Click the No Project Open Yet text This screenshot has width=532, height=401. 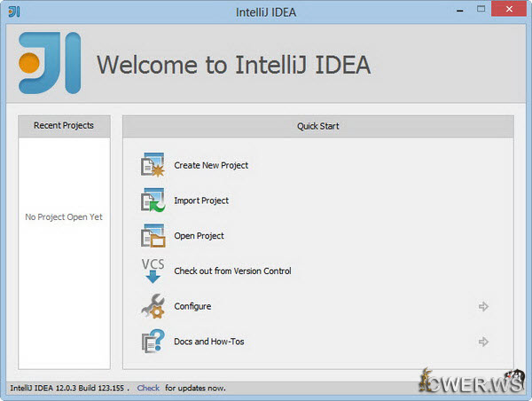(x=64, y=217)
